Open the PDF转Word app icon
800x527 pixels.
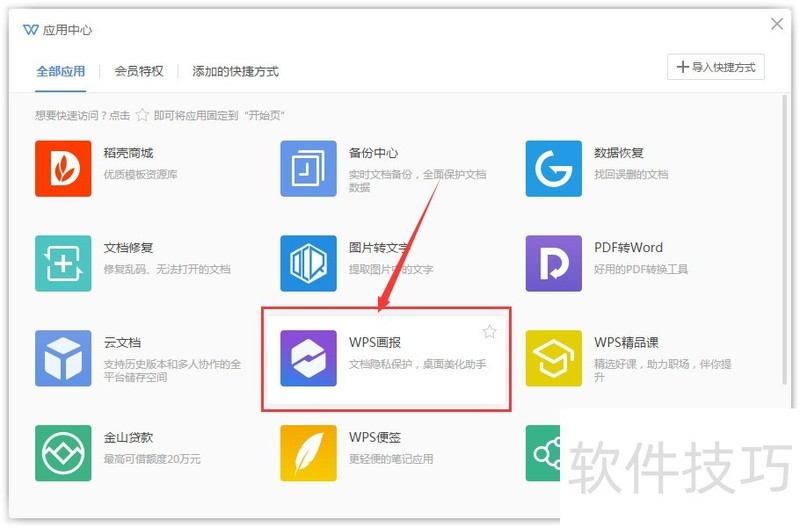click(554, 263)
